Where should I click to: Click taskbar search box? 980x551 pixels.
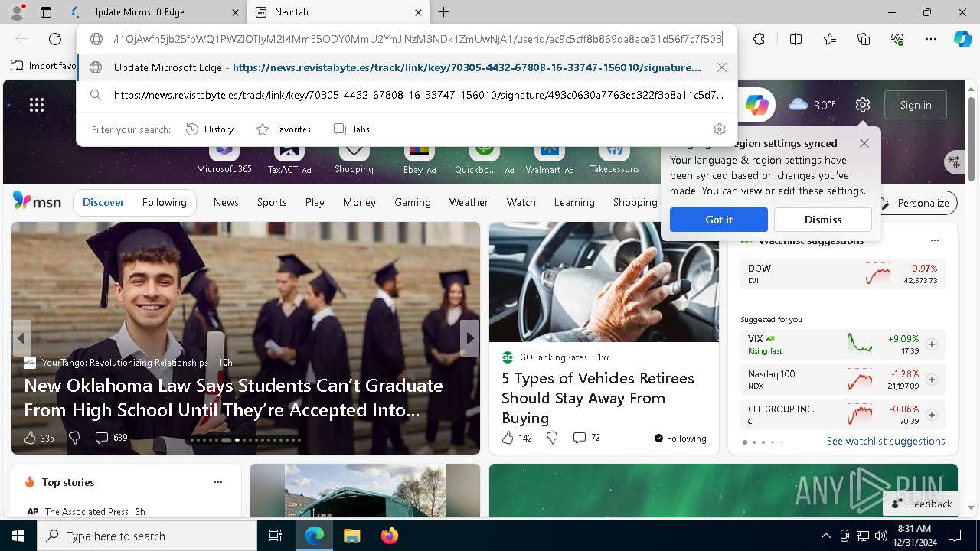[147, 536]
